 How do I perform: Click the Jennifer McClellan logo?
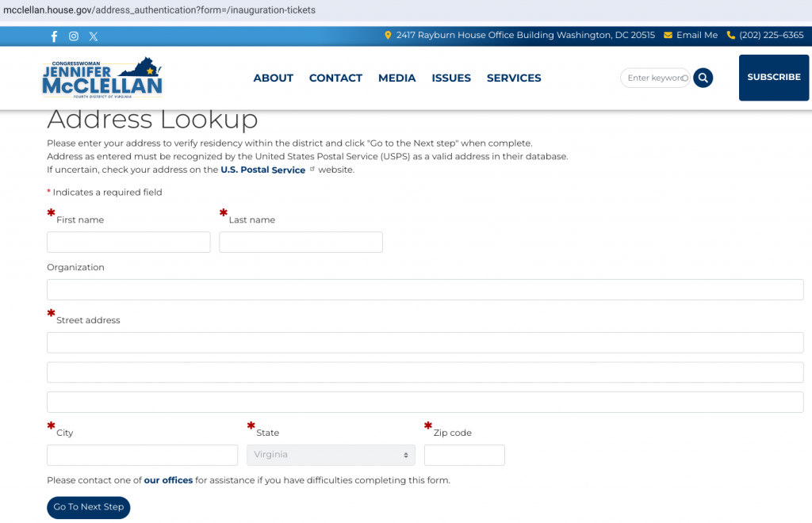click(x=102, y=78)
